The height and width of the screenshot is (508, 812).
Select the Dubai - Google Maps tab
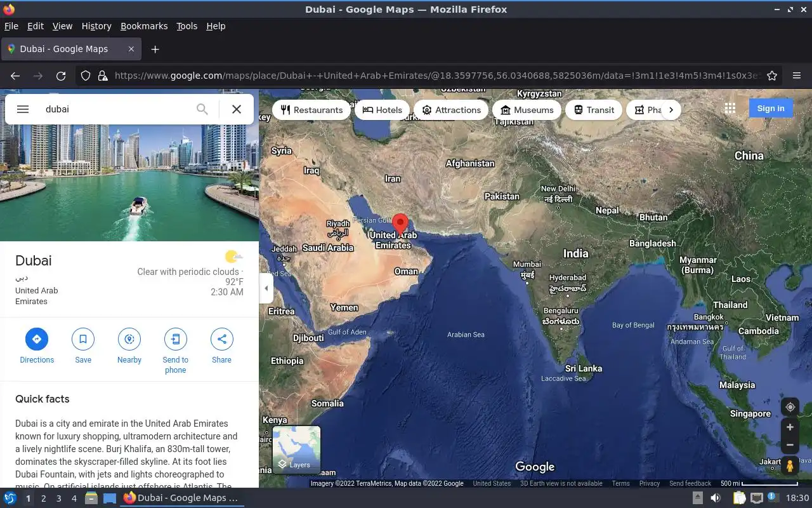[71, 49]
